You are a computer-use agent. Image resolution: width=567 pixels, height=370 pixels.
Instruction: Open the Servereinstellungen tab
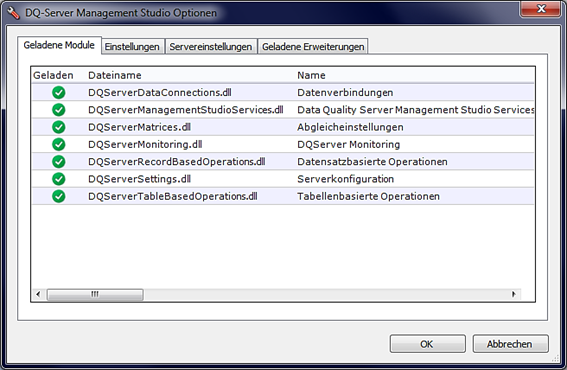pyautogui.click(x=211, y=47)
